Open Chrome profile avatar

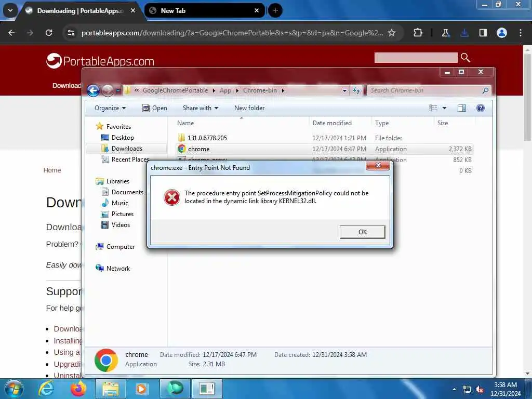[502, 33]
